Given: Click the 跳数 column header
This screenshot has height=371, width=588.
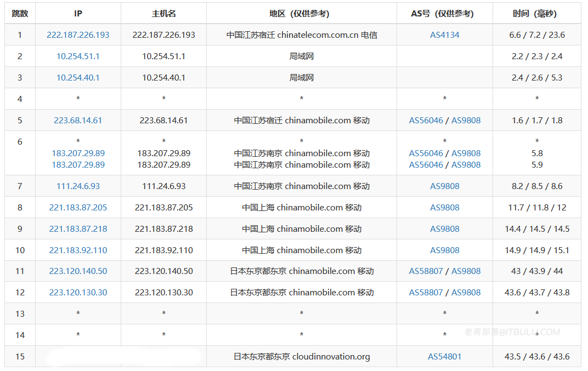Looking at the screenshot, I should pos(20,14).
